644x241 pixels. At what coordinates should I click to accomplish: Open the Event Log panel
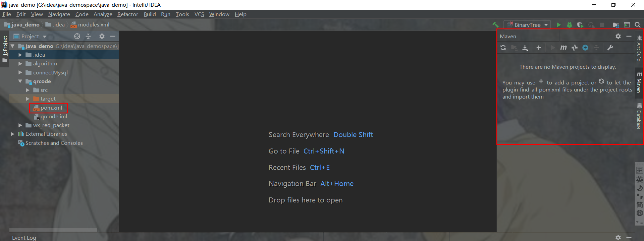click(x=24, y=238)
